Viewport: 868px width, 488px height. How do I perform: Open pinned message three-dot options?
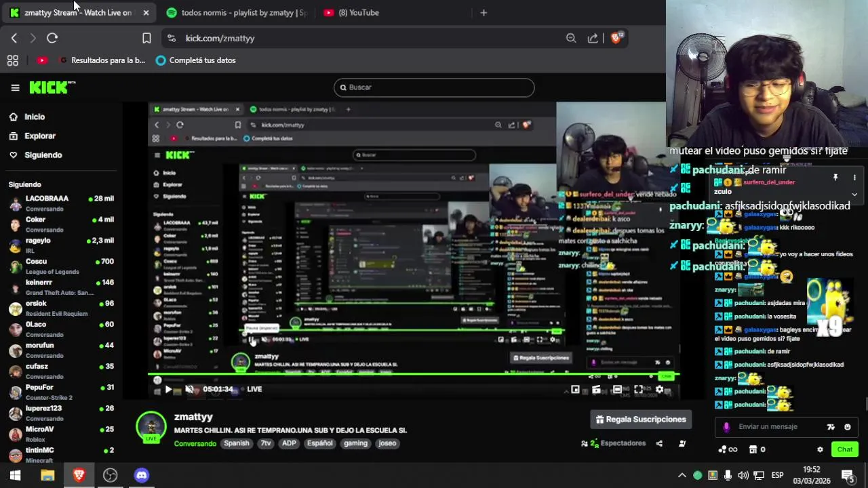click(x=854, y=178)
